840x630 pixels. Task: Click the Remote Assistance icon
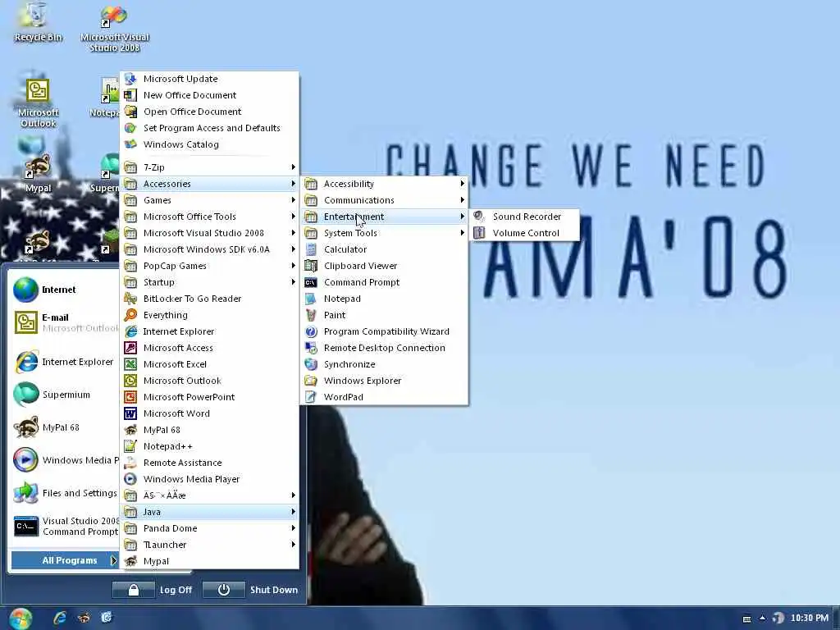[x=130, y=463]
